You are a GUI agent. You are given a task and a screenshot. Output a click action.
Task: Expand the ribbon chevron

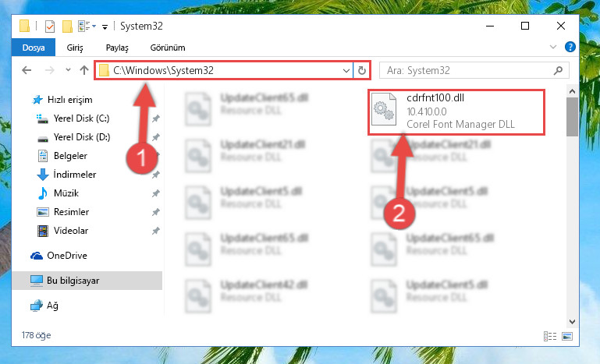coord(553,47)
